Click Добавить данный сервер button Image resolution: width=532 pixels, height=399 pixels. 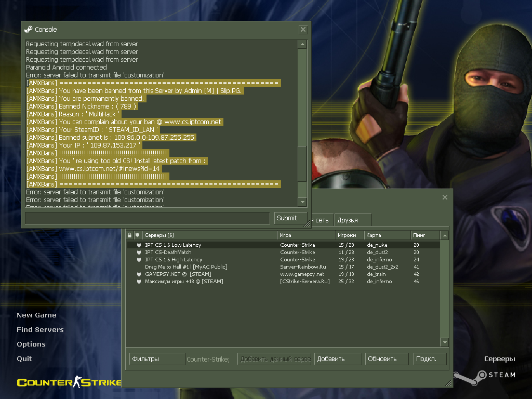[x=274, y=359]
